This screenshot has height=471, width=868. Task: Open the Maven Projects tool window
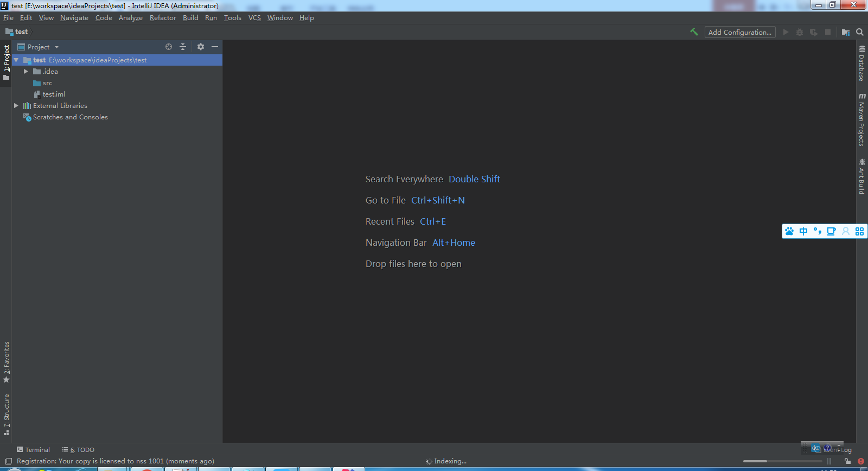[x=861, y=119]
